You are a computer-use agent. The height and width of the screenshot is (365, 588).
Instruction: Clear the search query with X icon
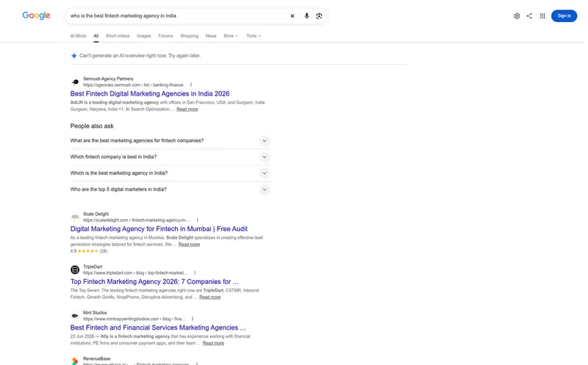pos(292,15)
